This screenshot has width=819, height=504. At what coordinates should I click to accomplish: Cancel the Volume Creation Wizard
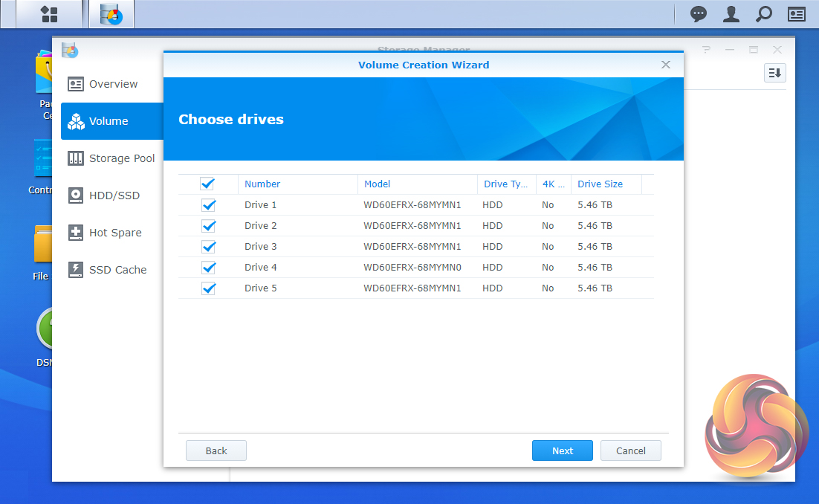630,450
